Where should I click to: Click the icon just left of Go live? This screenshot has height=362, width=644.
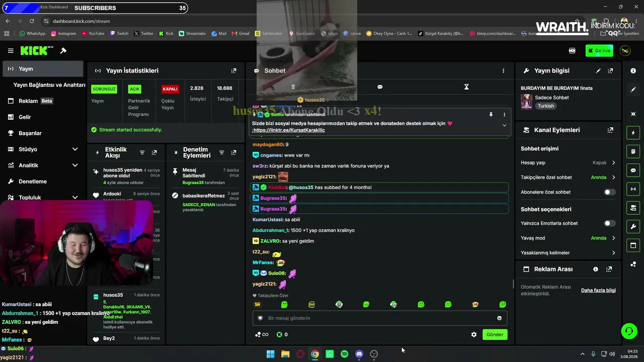click(572, 51)
